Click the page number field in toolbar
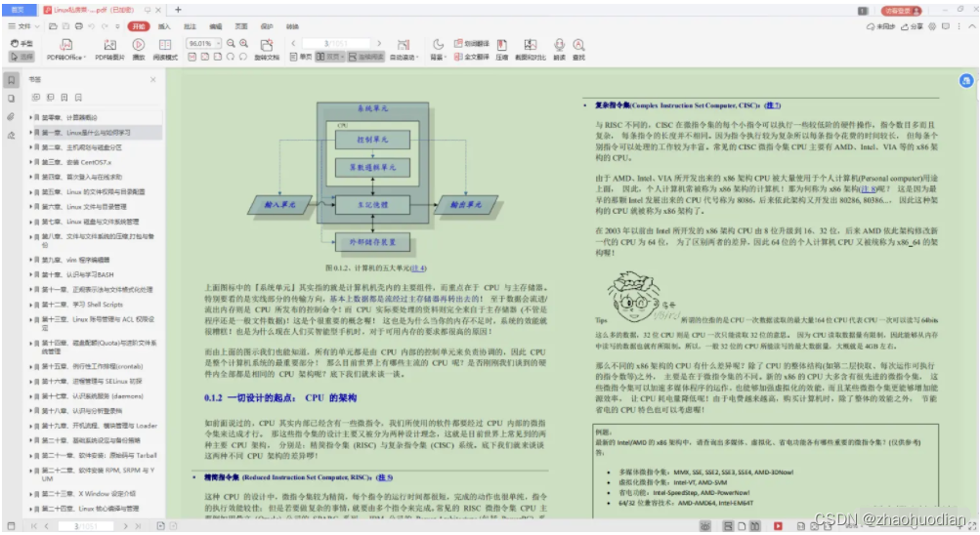 coord(336,44)
